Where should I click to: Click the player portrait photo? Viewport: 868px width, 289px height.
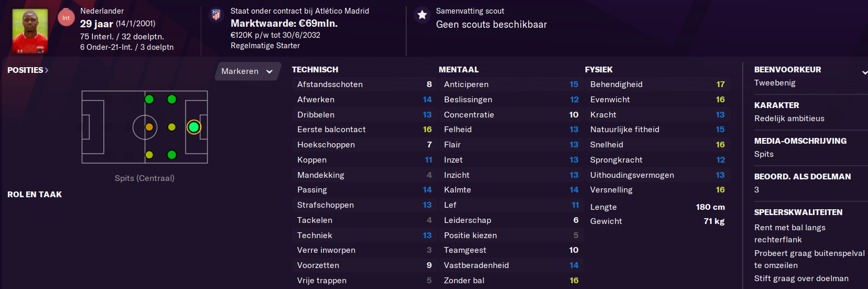30,31
